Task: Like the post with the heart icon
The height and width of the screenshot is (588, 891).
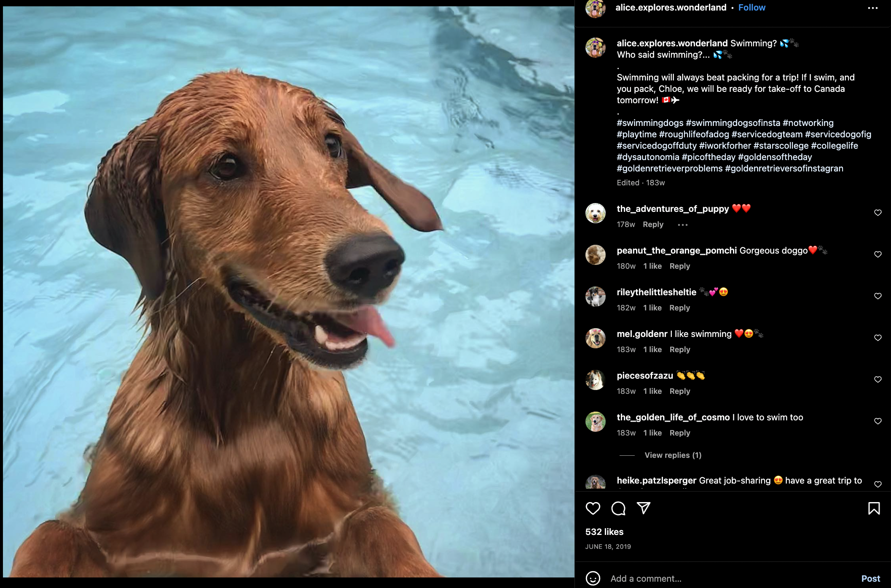Action: [593, 508]
